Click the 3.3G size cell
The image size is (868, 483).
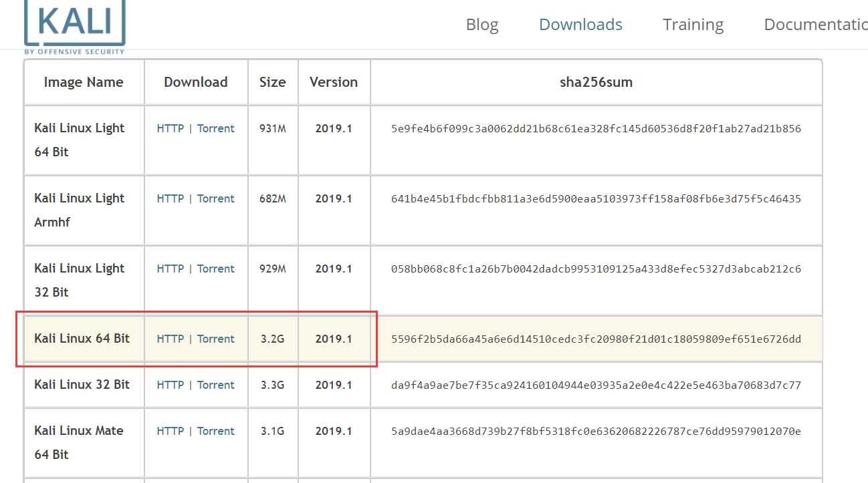tap(273, 385)
